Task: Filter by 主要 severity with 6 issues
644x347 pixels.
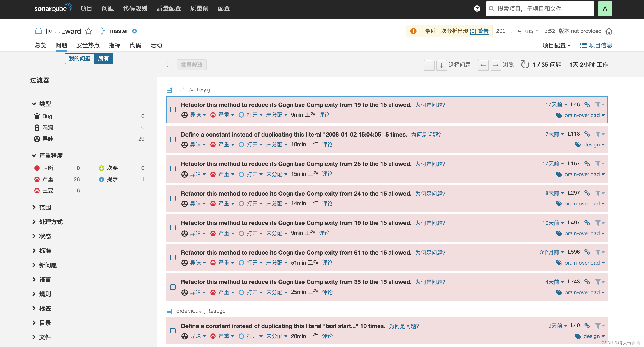Action: click(57, 191)
